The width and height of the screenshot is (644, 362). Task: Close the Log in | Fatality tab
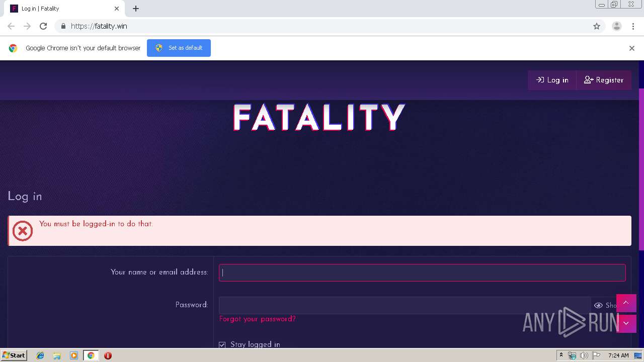[x=117, y=9]
